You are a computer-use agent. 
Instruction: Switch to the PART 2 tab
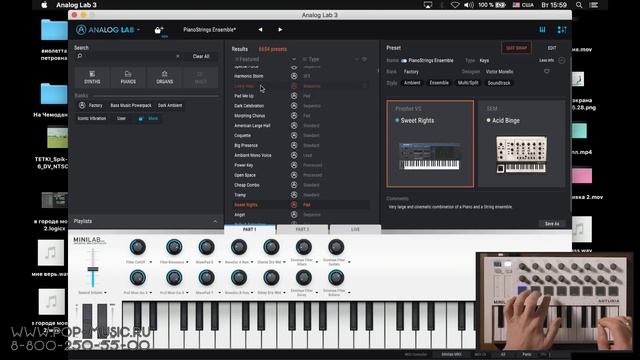coord(302,229)
